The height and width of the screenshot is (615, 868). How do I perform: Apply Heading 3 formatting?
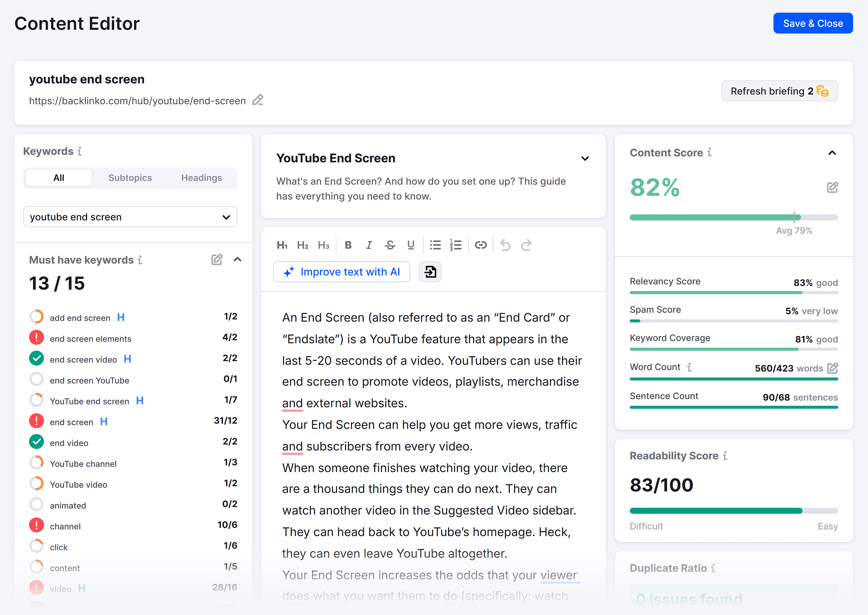pyautogui.click(x=323, y=245)
